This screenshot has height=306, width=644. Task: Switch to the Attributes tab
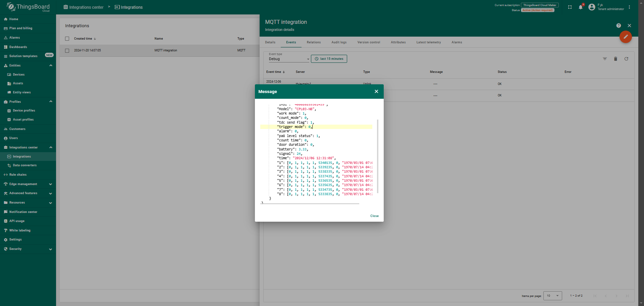tap(398, 42)
